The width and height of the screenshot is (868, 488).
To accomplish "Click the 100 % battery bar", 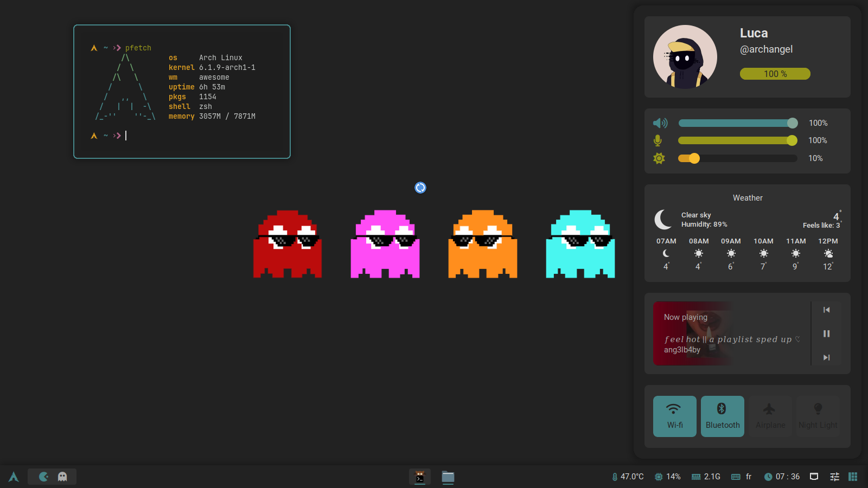I will [x=775, y=74].
